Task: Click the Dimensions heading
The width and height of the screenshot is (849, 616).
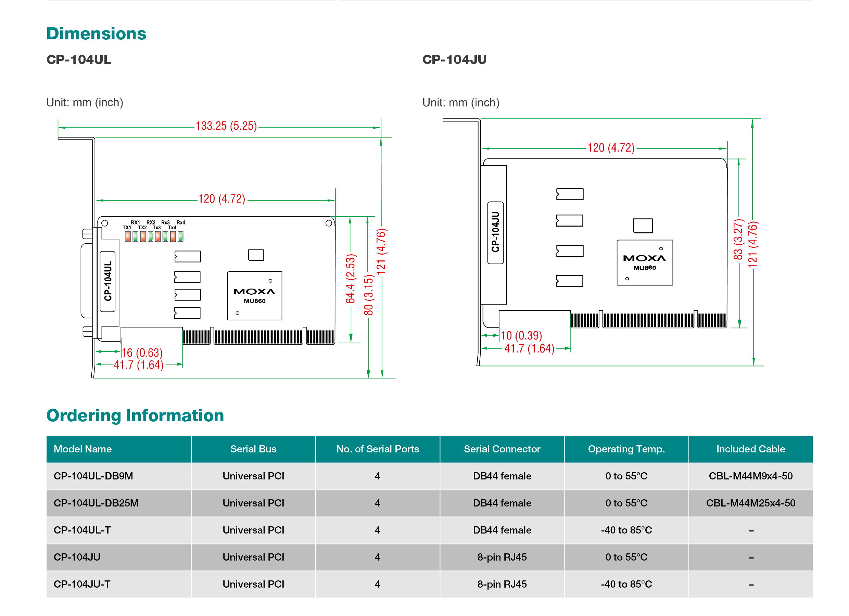Action: coord(96,34)
